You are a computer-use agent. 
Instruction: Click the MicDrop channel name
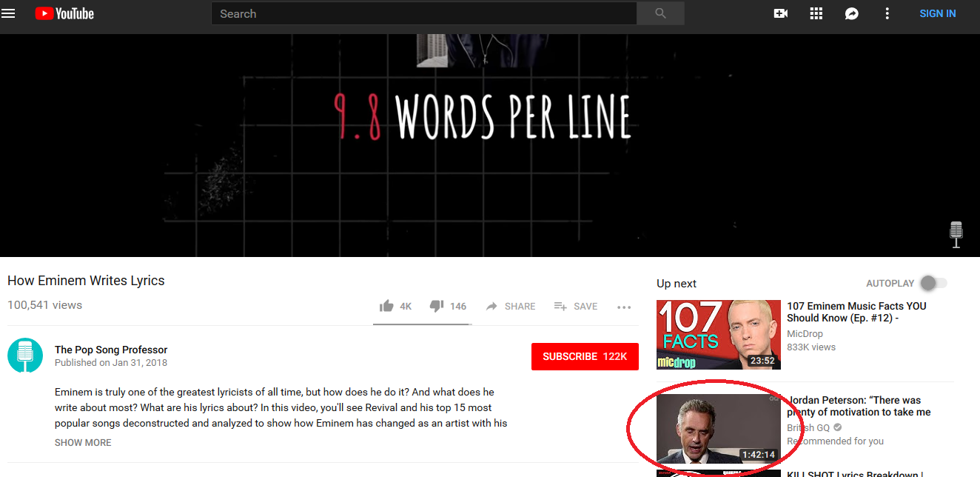pos(805,334)
